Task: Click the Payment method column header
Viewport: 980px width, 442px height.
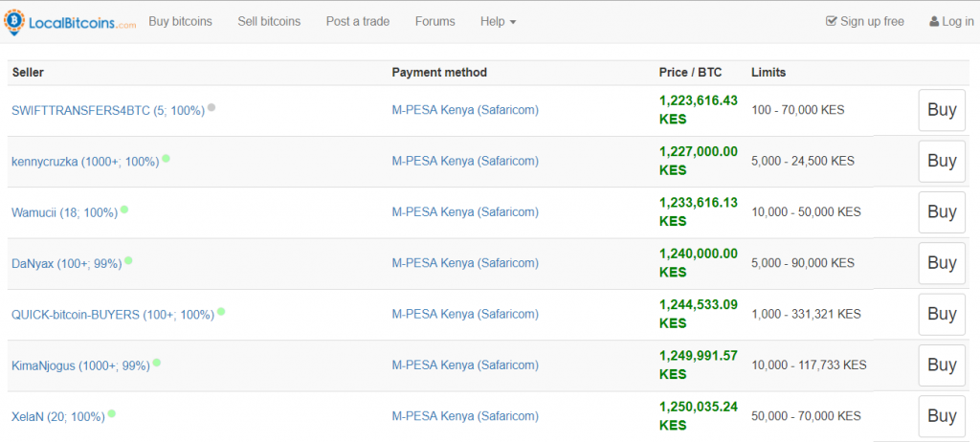Action: [439, 73]
